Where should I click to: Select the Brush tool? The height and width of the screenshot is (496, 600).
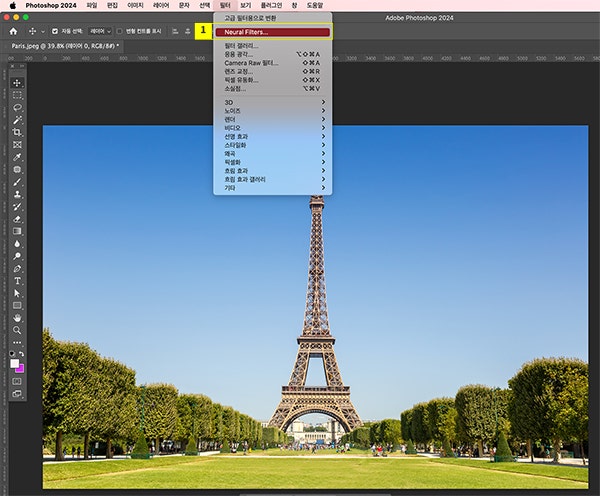17,182
